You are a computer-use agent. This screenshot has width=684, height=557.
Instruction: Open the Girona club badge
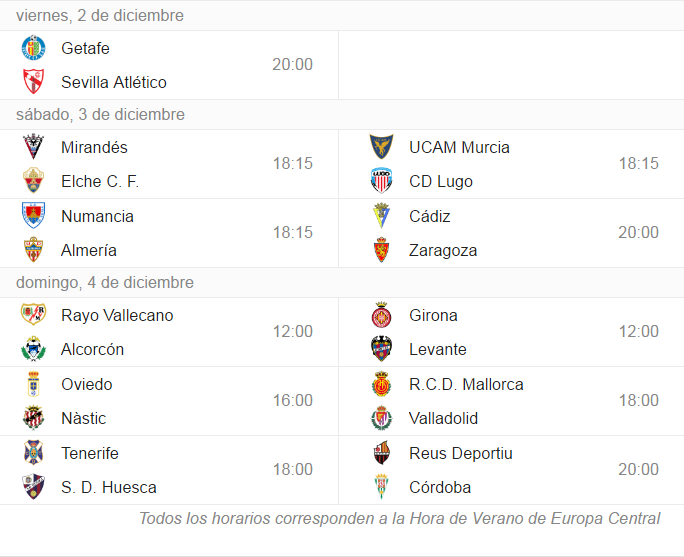[381, 314]
